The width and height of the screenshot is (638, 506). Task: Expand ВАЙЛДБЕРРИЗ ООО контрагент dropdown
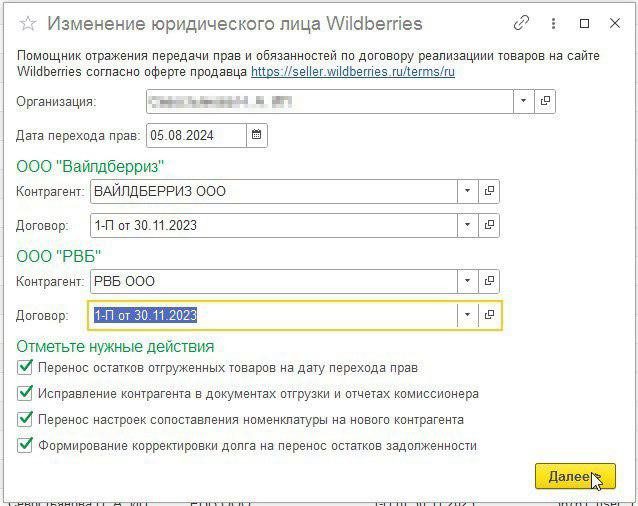(468, 191)
